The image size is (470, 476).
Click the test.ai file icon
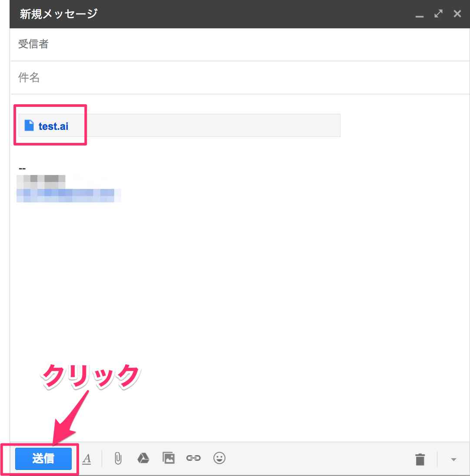coord(29,125)
